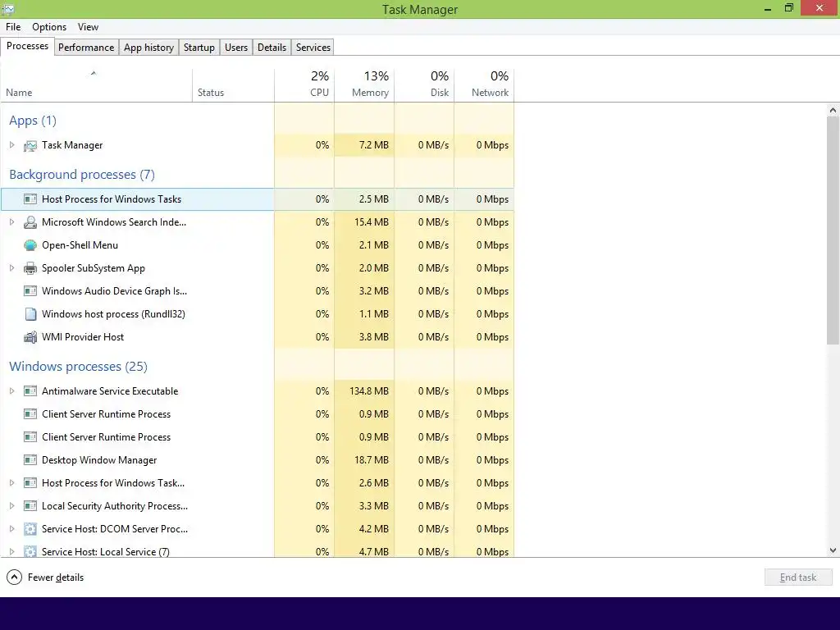The image size is (840, 630).
Task: Sort by the Name column header
Action: click(x=97, y=85)
